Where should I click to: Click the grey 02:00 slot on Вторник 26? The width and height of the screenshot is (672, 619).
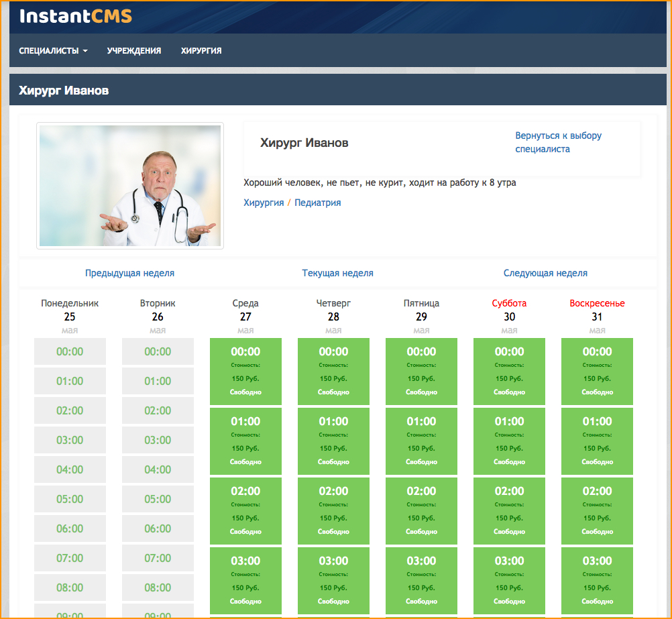pyautogui.click(x=158, y=410)
